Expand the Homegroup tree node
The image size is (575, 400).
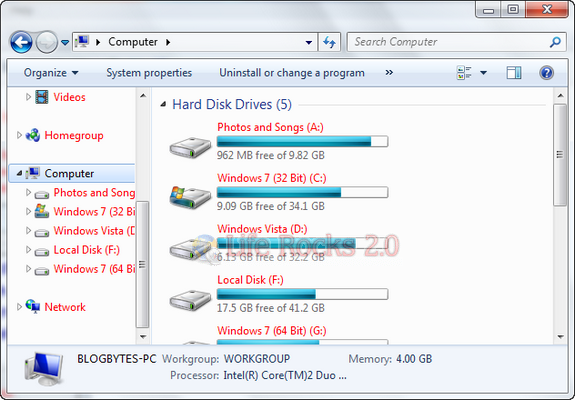19,135
